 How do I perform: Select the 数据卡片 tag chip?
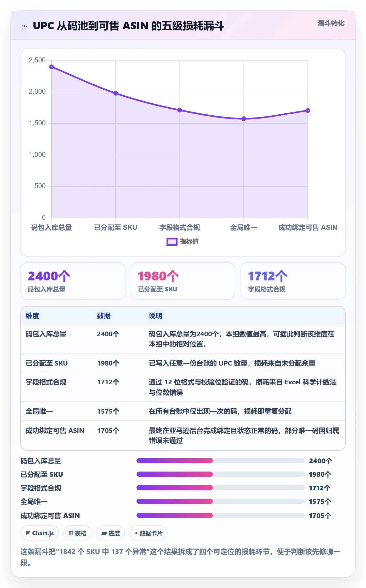pos(148,533)
